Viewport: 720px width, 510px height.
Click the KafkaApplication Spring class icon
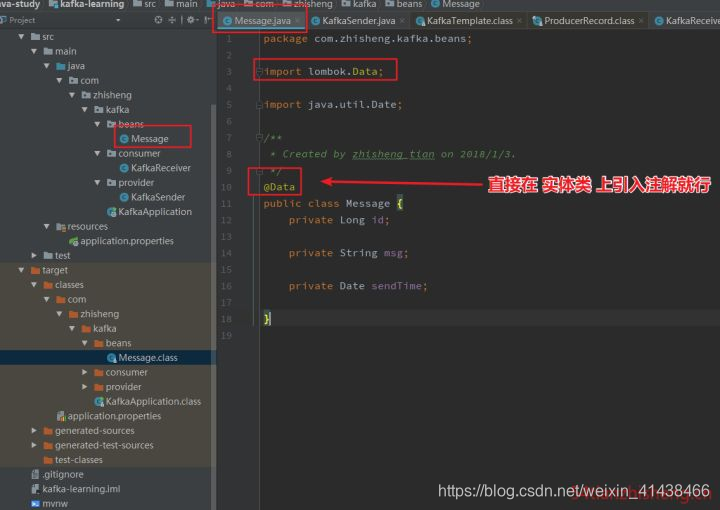click(111, 212)
